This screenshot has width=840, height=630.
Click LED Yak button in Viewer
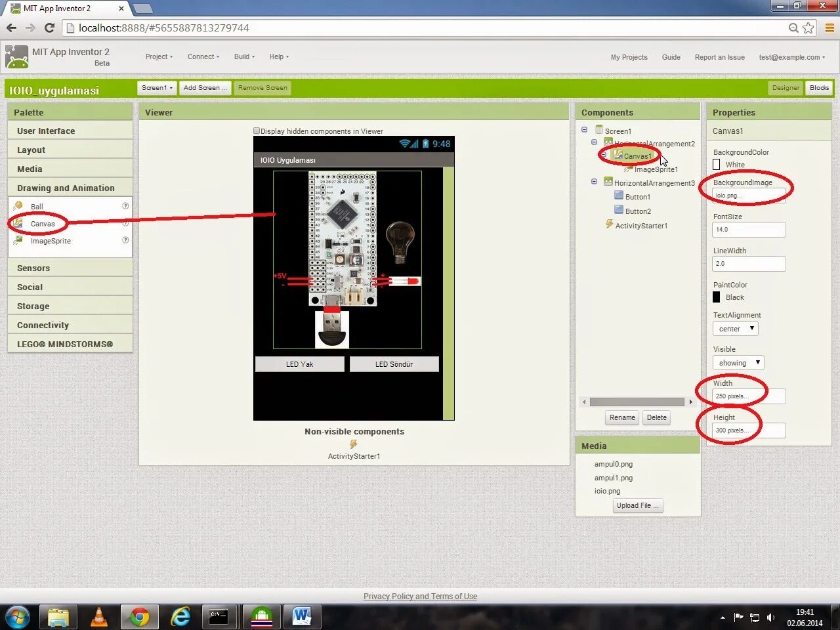(x=300, y=364)
